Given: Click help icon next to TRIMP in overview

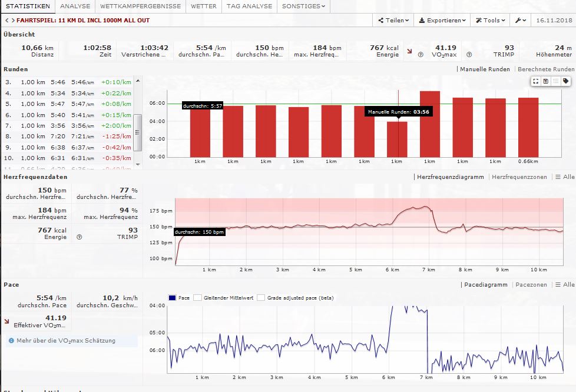Looking at the screenshot, I should coord(469,55).
